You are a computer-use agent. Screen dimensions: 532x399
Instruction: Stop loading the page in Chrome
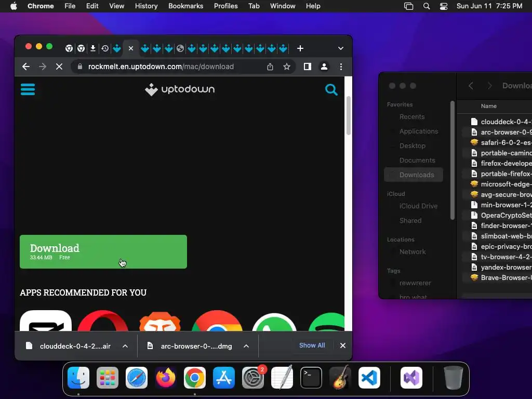pyautogui.click(x=59, y=66)
